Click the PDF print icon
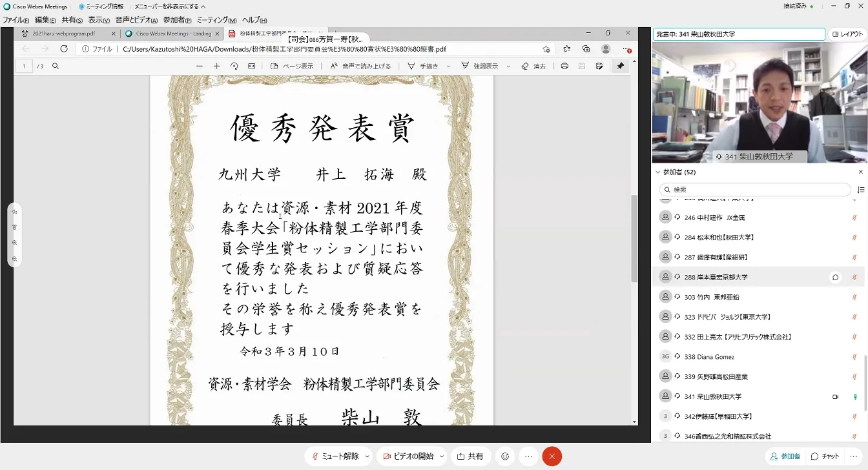 pos(564,66)
